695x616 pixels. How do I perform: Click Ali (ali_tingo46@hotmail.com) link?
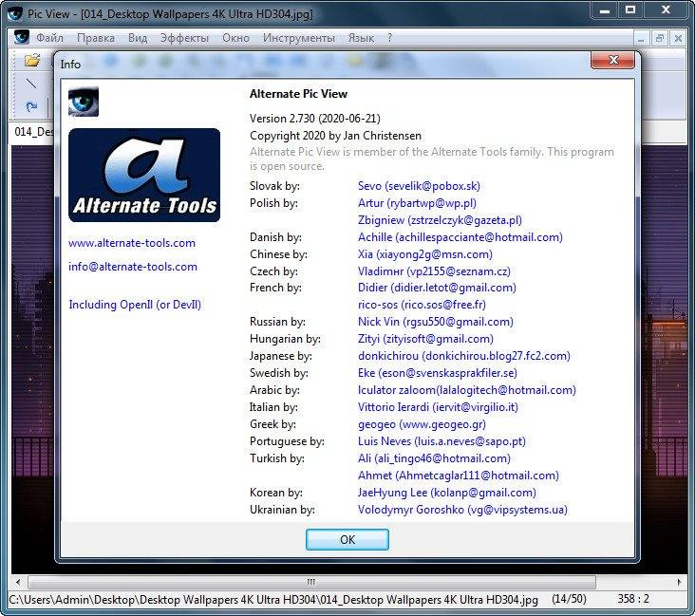pos(434,458)
